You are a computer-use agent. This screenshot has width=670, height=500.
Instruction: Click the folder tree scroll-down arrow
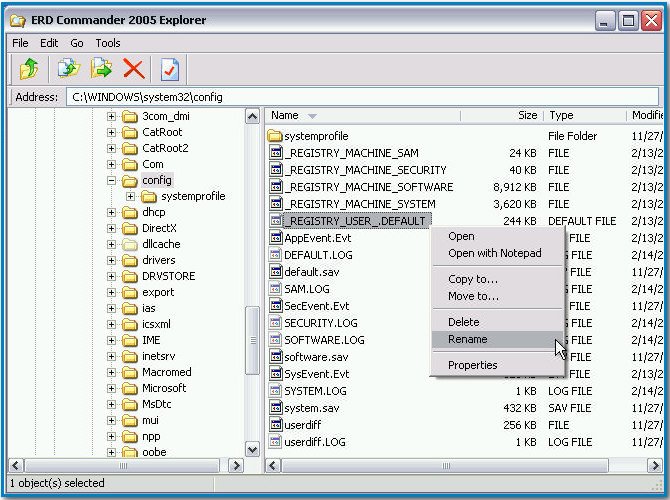(x=253, y=448)
